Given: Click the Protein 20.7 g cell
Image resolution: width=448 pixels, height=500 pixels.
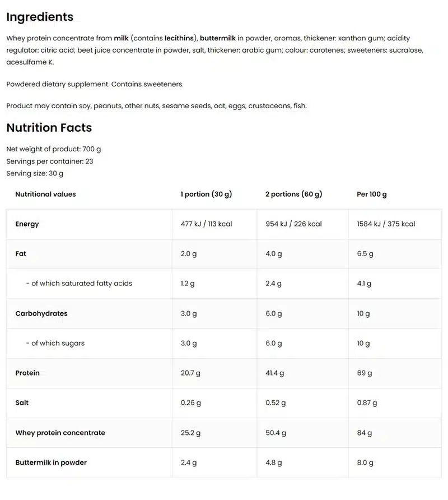Looking at the screenshot, I should pyautogui.click(x=190, y=373).
